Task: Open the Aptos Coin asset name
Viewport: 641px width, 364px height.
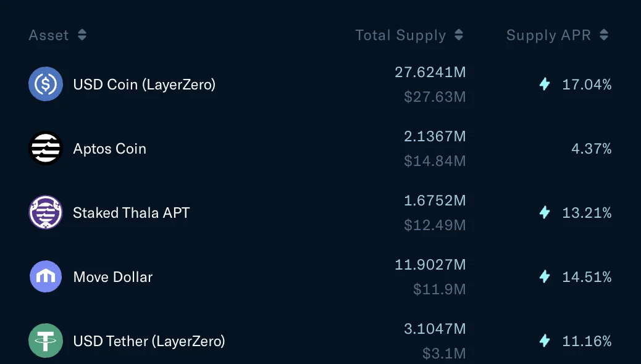Action: (x=110, y=149)
